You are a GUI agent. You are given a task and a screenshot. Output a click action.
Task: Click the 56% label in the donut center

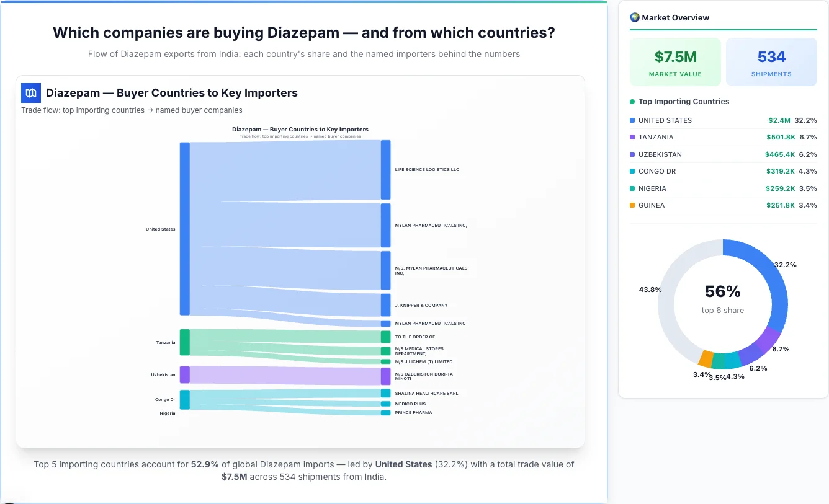click(x=722, y=291)
